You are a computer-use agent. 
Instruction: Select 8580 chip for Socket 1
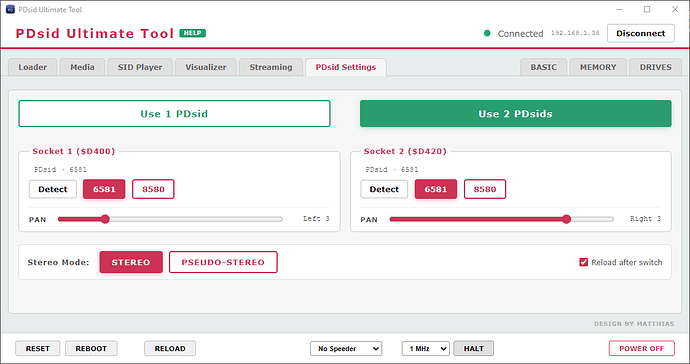click(153, 189)
